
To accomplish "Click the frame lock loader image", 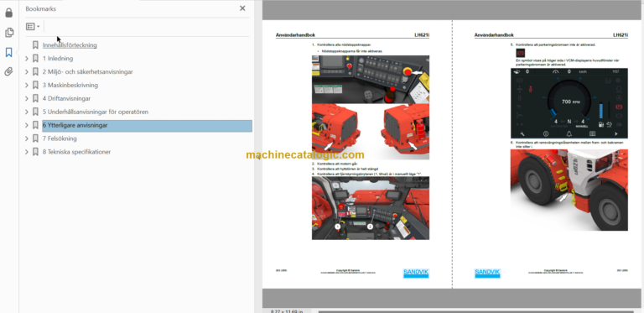I will (569, 190).
